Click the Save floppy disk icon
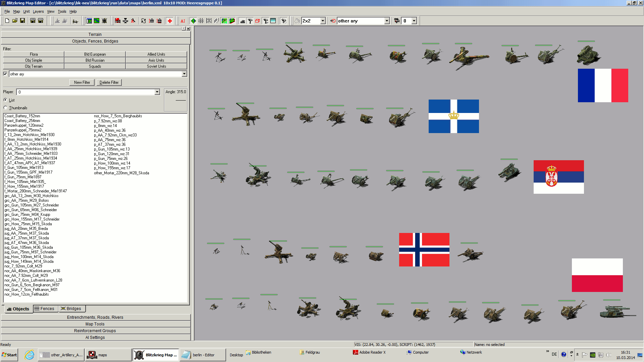Viewport: 644px width, 362px height. click(22, 21)
